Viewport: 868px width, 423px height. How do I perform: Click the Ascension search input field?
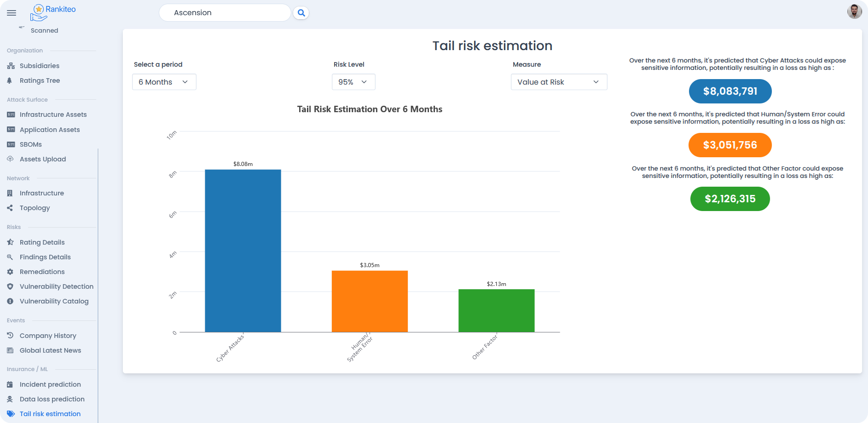225,13
